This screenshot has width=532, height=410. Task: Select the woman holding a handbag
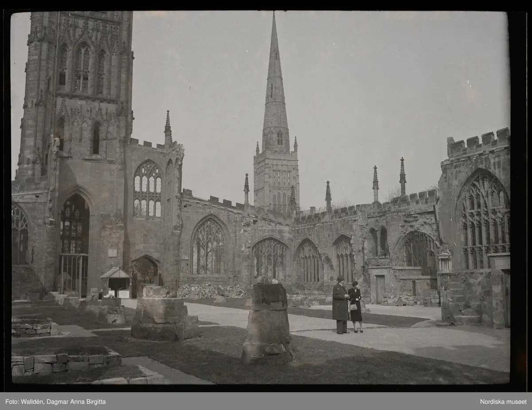click(355, 306)
